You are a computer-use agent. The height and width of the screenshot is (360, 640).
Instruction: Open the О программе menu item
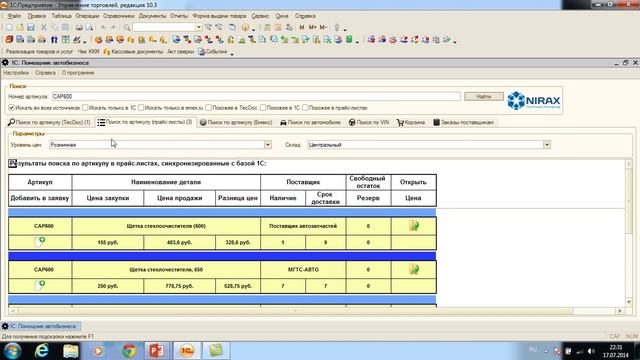coord(78,73)
